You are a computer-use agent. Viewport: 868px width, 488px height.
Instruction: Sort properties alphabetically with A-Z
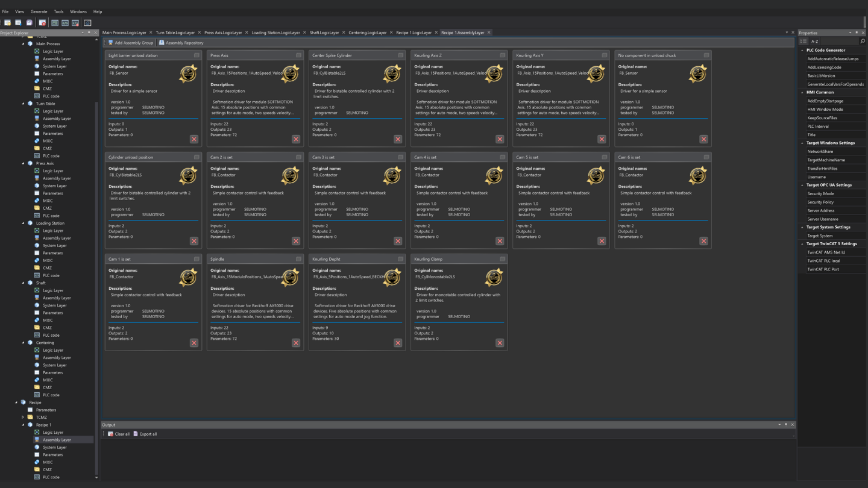tap(814, 41)
